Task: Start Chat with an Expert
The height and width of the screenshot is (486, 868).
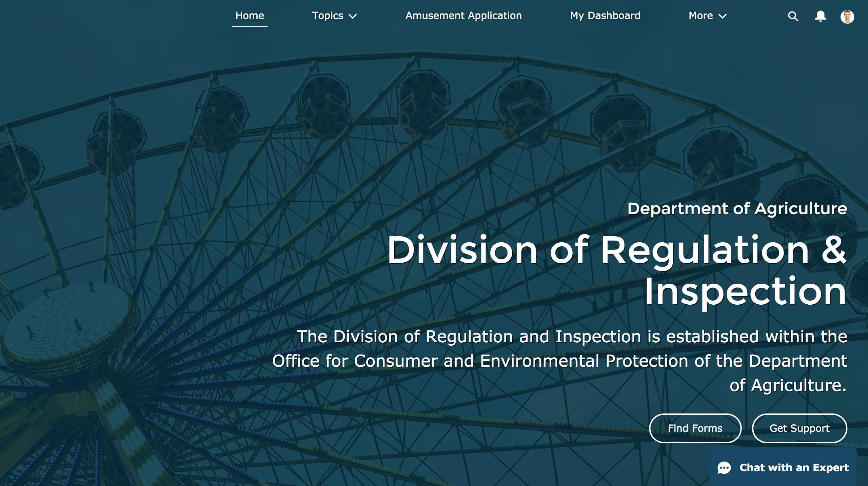Action: tap(783, 467)
